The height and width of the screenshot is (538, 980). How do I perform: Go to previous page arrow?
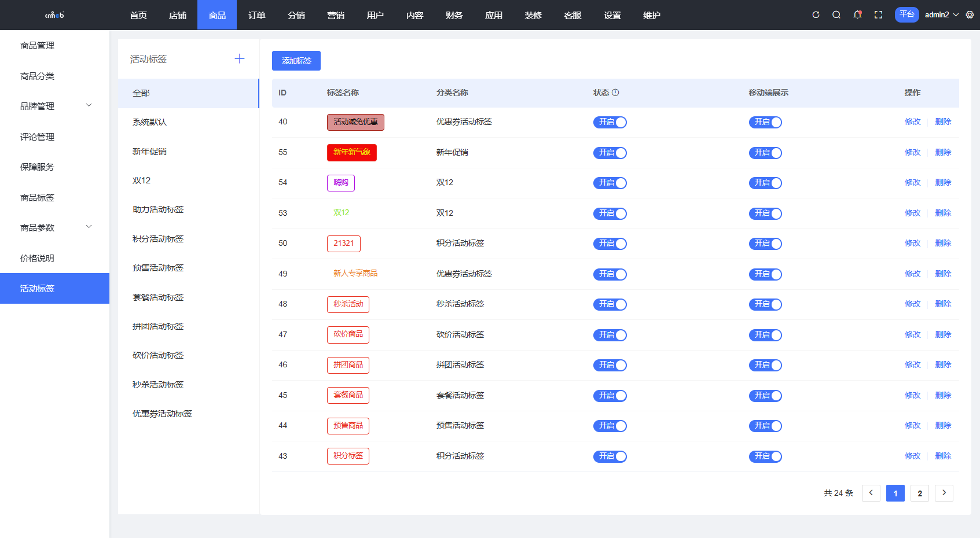point(871,493)
